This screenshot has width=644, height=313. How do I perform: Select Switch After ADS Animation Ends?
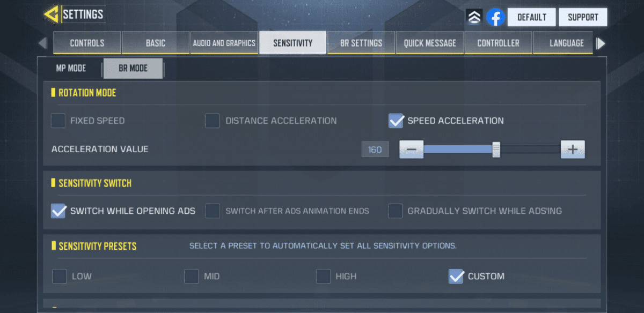coord(213,211)
